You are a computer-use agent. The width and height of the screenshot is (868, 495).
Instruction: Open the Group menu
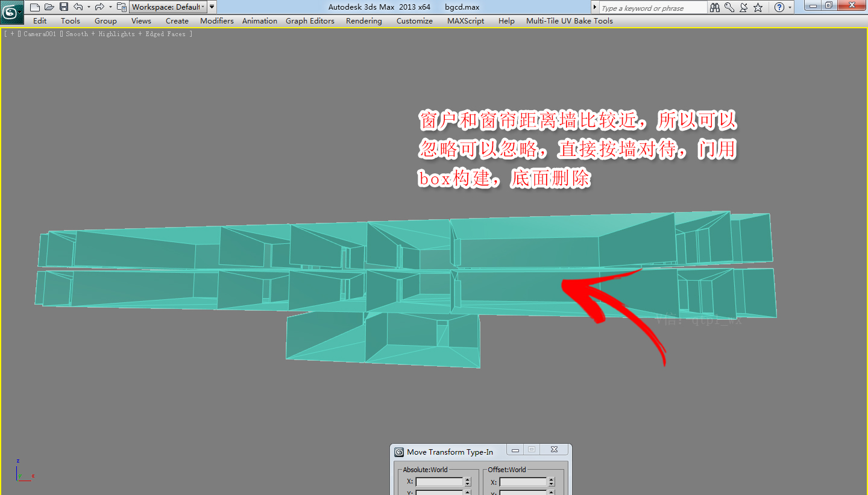click(x=105, y=20)
